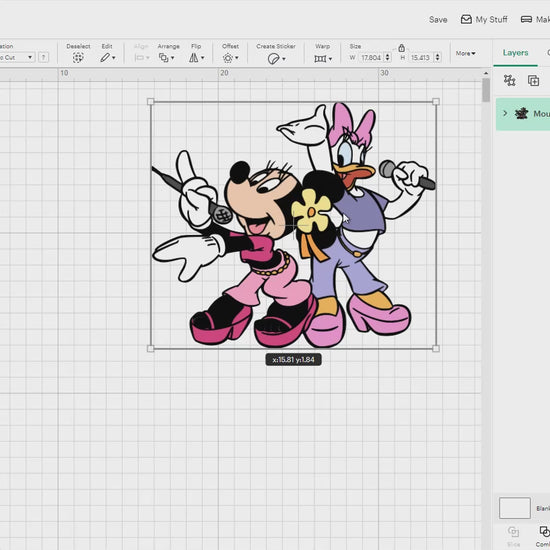Select the layer thumbnail in Layers panel
Image resolution: width=550 pixels, height=550 pixels.
[x=521, y=113]
